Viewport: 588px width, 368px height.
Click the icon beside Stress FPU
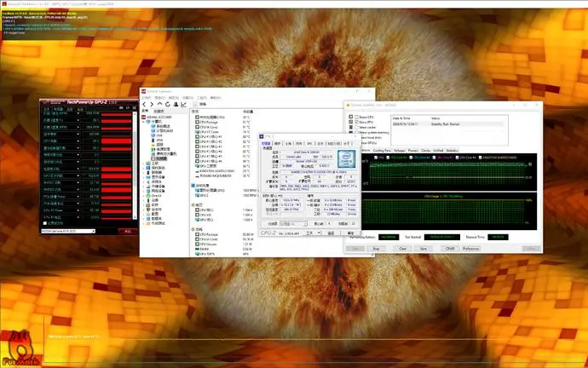(x=351, y=122)
